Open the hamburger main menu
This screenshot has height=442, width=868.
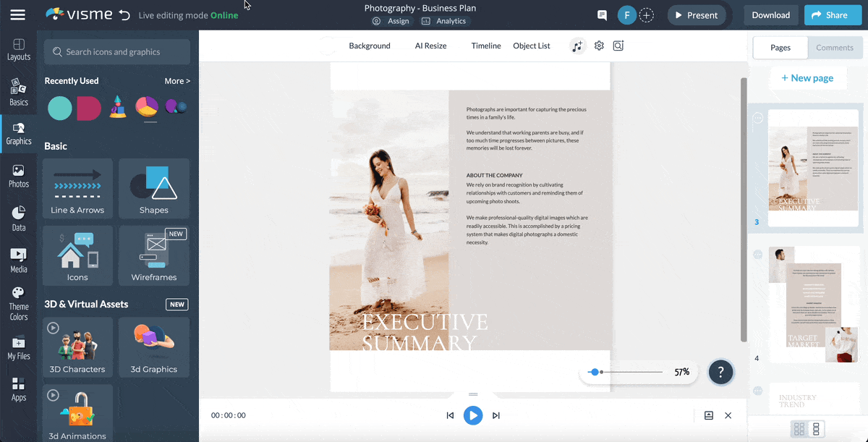coord(17,15)
